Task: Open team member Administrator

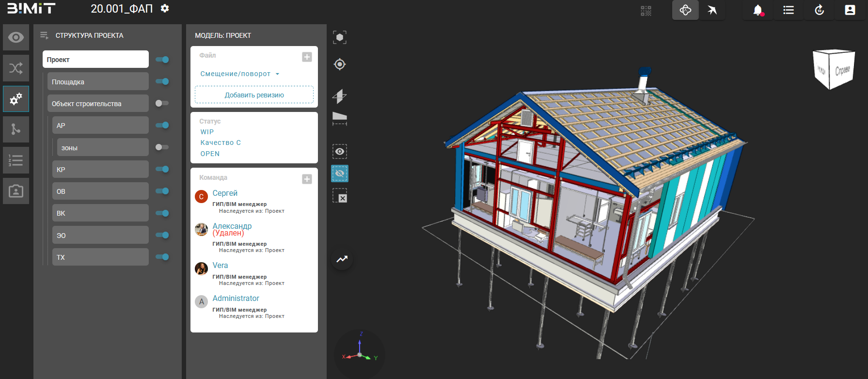Action: pyautogui.click(x=236, y=298)
